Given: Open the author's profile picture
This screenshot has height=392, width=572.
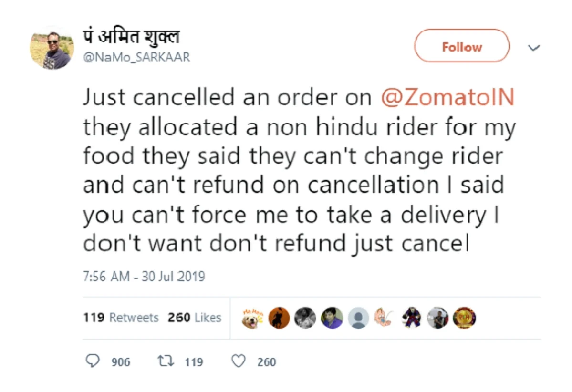Looking at the screenshot, I should (x=52, y=48).
